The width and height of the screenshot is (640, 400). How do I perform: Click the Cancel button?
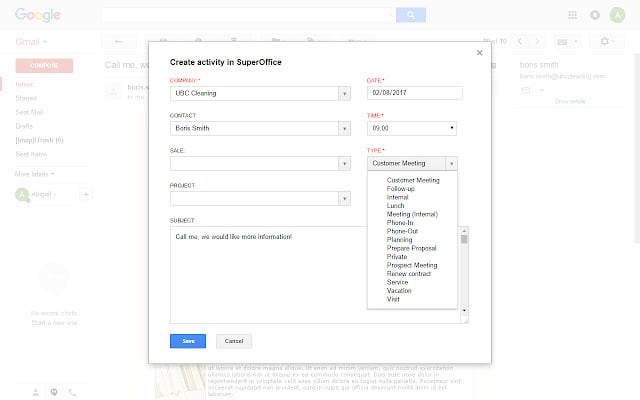click(x=233, y=341)
